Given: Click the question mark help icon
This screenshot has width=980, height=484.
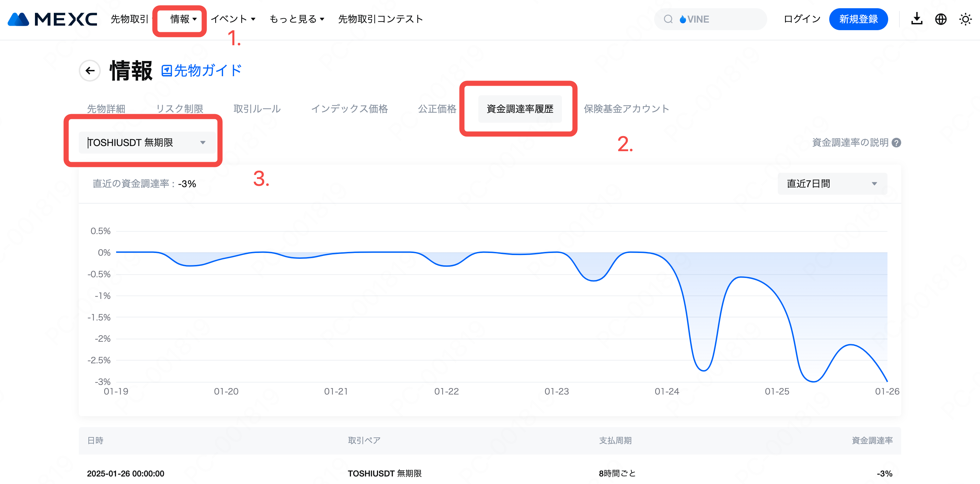Looking at the screenshot, I should pyautogui.click(x=897, y=143).
